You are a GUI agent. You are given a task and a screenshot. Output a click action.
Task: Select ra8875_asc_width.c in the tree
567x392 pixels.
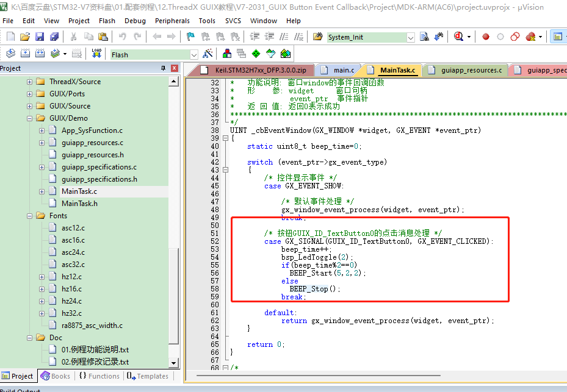click(x=92, y=325)
